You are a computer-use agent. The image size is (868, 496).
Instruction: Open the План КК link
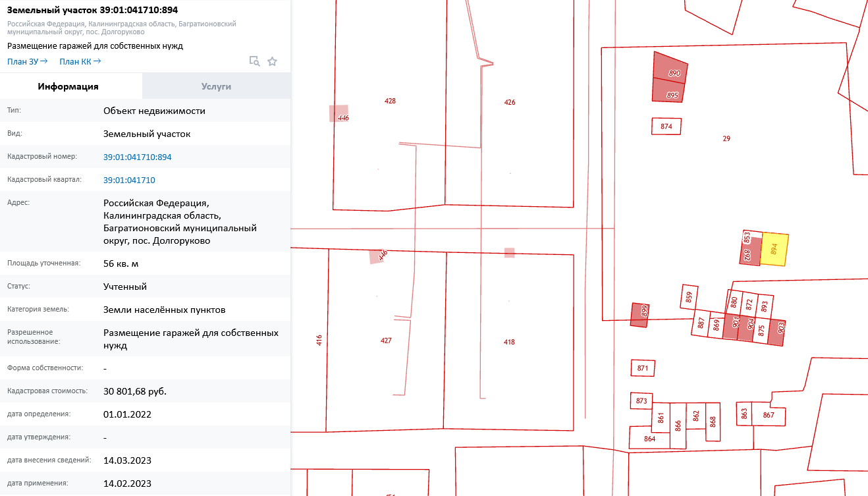click(80, 61)
